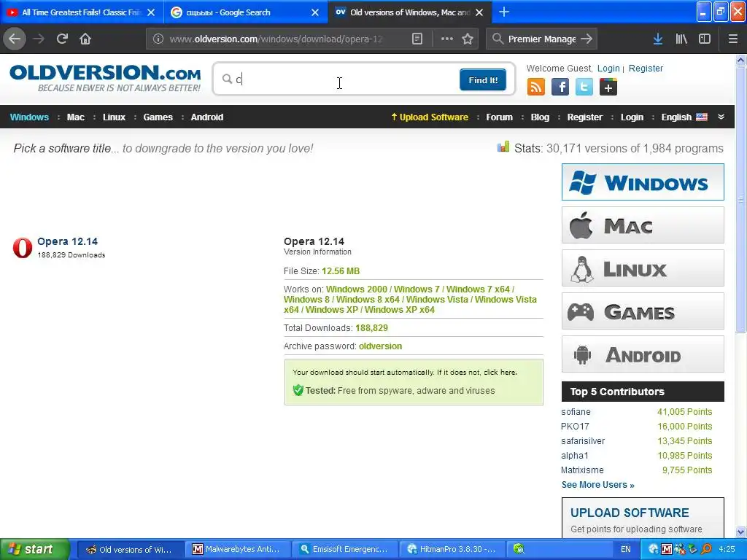Bookmark this page with the star icon

point(468,39)
